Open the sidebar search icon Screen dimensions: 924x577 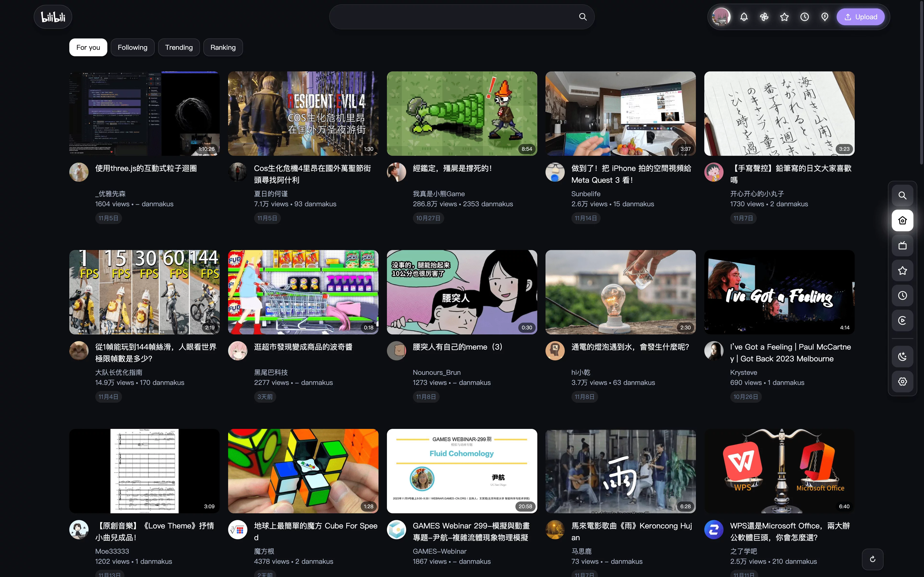[902, 195]
